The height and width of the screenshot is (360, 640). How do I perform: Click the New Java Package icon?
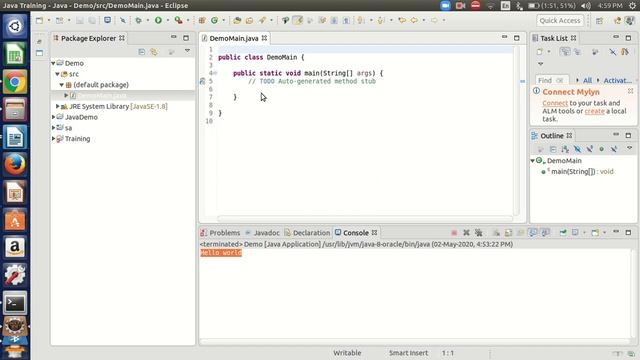[202, 20]
